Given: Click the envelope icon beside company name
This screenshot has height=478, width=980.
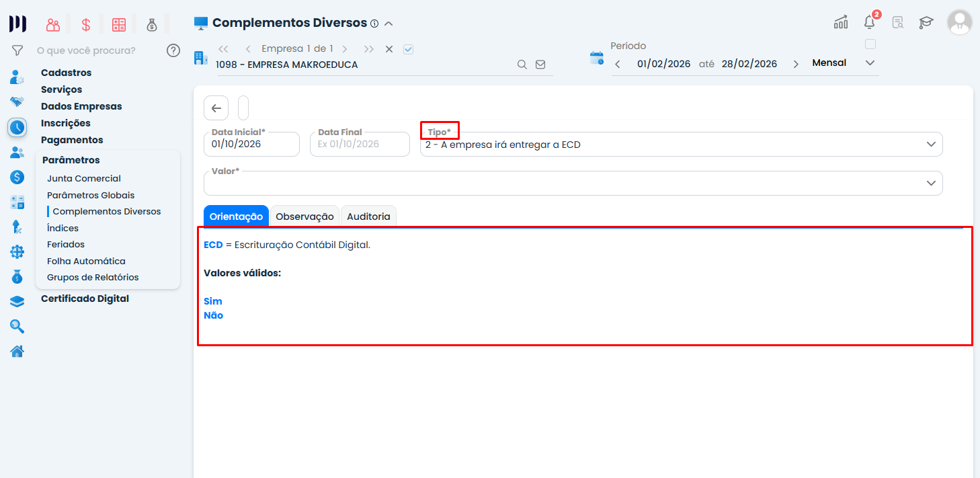Looking at the screenshot, I should click(540, 65).
